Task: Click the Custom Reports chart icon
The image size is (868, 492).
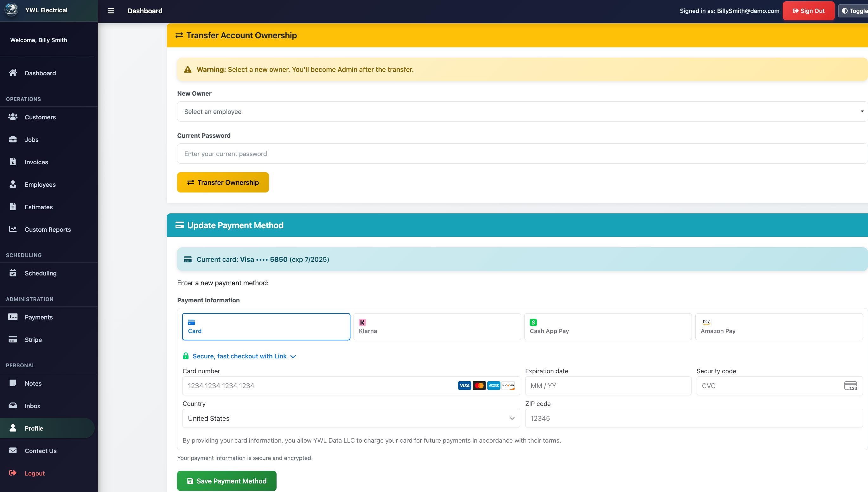Action: (13, 229)
